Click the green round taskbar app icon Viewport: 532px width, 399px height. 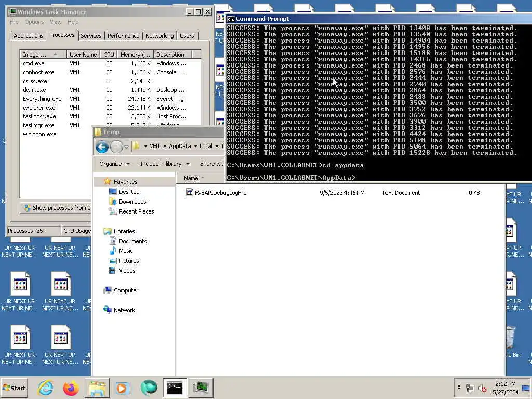point(149,388)
